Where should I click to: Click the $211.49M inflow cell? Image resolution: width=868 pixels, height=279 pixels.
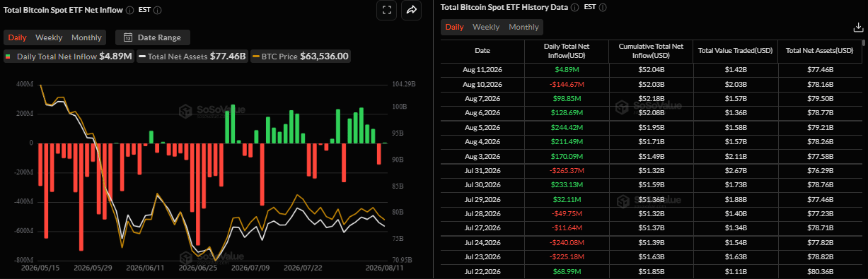point(566,142)
